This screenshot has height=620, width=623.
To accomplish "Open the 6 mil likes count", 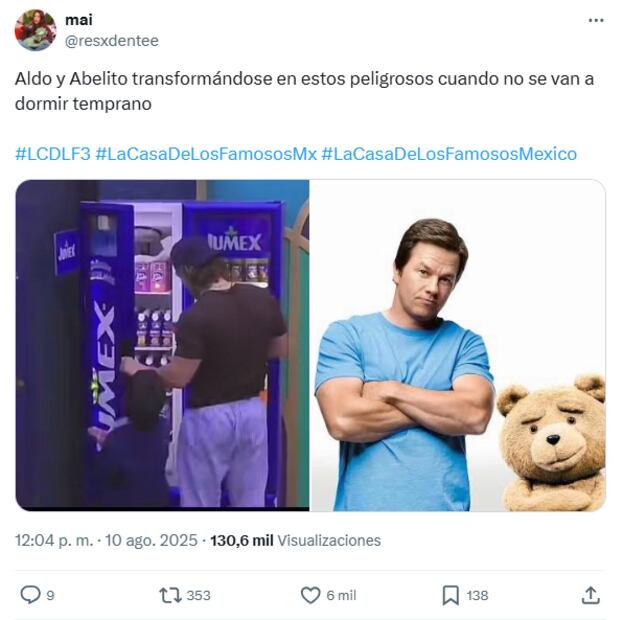I will coord(341,595).
